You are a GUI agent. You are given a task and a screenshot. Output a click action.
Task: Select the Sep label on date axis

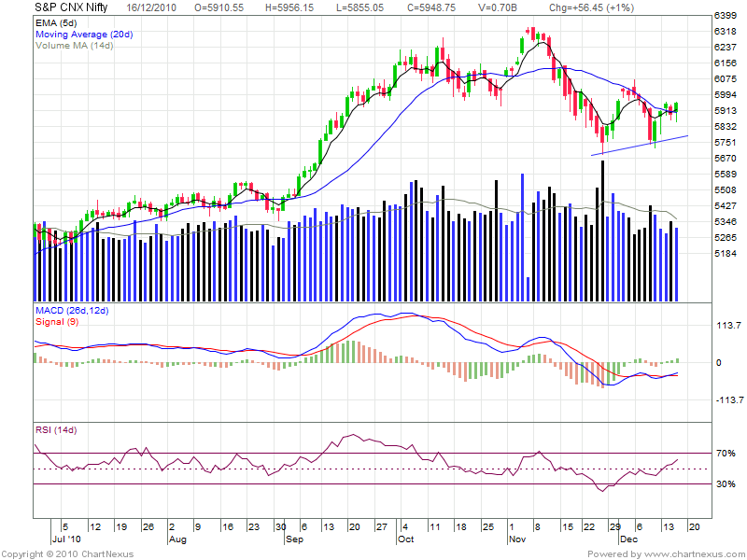tap(295, 539)
